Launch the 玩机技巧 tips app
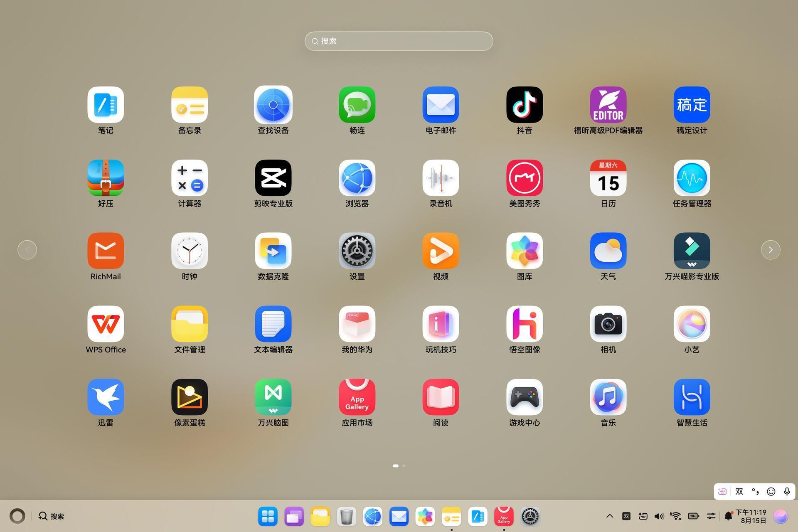This screenshot has height=532, width=798. tap(441, 324)
